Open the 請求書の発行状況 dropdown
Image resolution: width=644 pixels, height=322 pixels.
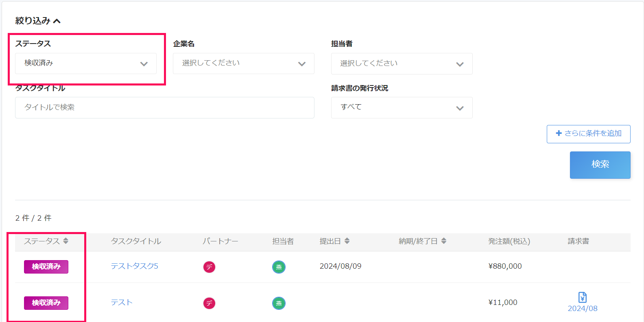click(x=402, y=108)
